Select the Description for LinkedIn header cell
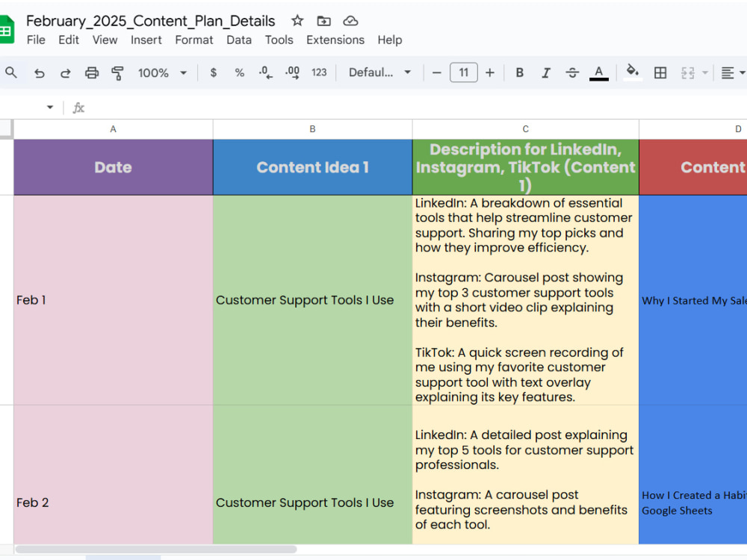The width and height of the screenshot is (747, 560). coord(525,167)
